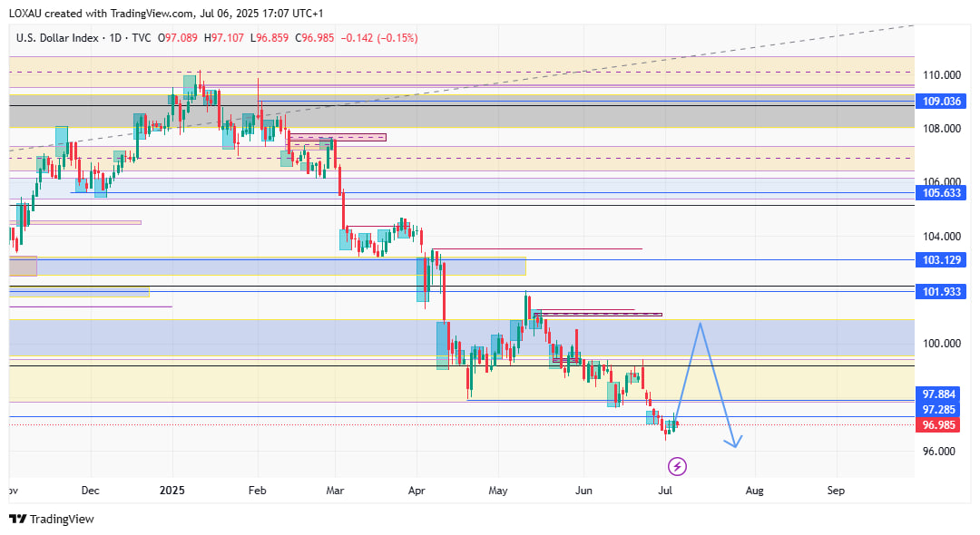
Task: Select the 101.933 price label
Action: [x=941, y=292]
